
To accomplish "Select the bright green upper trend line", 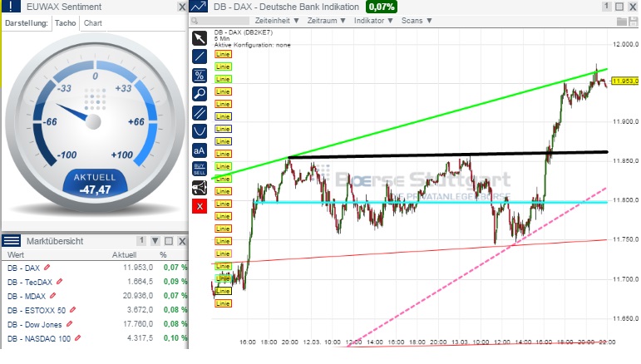I will pyautogui.click(x=409, y=124).
